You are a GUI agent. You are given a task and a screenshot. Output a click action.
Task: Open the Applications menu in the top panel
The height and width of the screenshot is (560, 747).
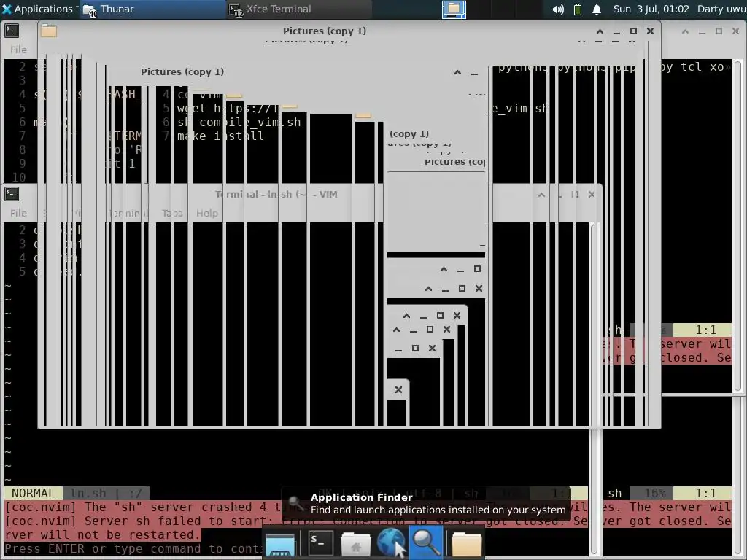point(39,9)
